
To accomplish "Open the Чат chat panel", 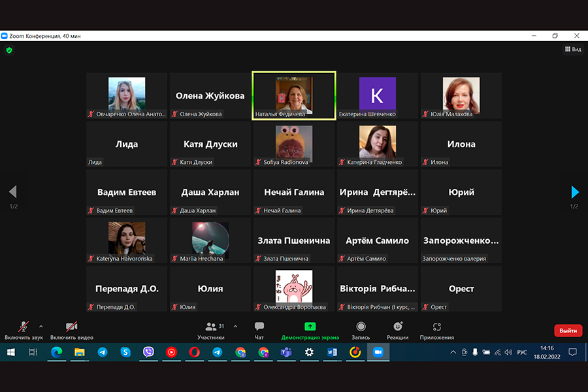I will (259, 329).
